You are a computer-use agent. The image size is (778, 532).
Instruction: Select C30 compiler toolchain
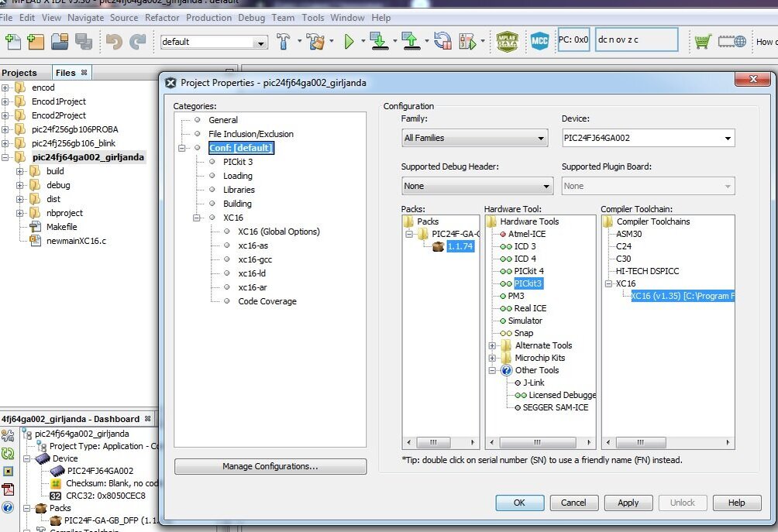(624, 259)
